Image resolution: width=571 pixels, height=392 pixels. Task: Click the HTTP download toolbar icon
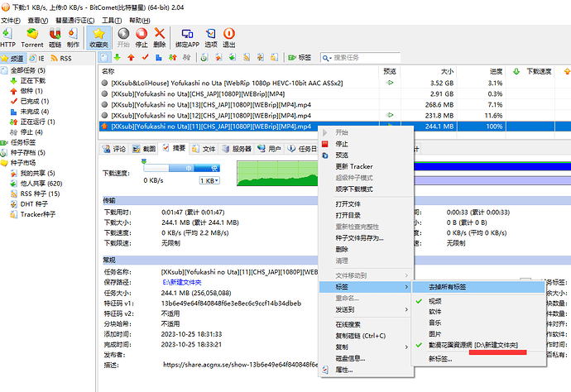click(7, 37)
